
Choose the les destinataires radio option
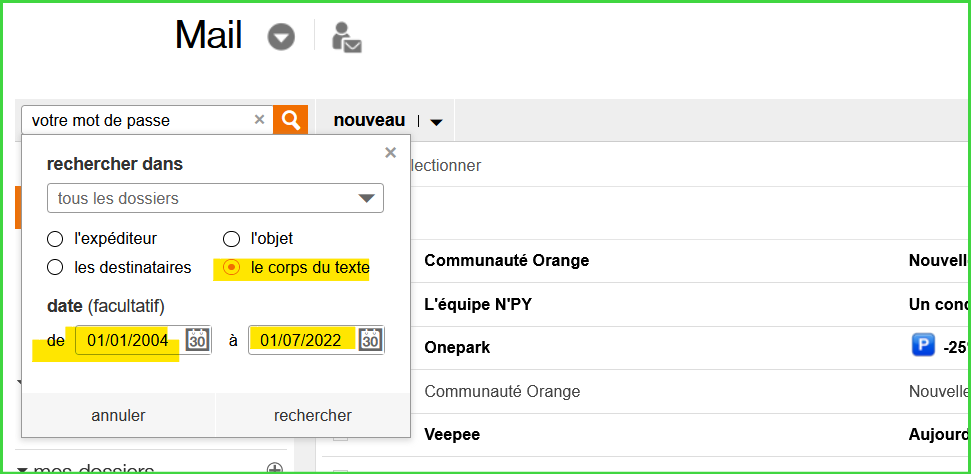(56, 267)
